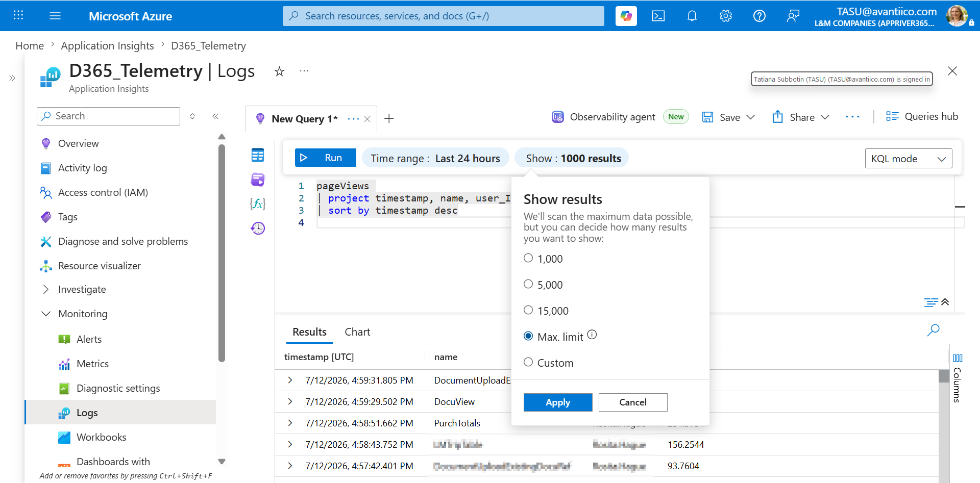Open Queries hub

tap(922, 116)
